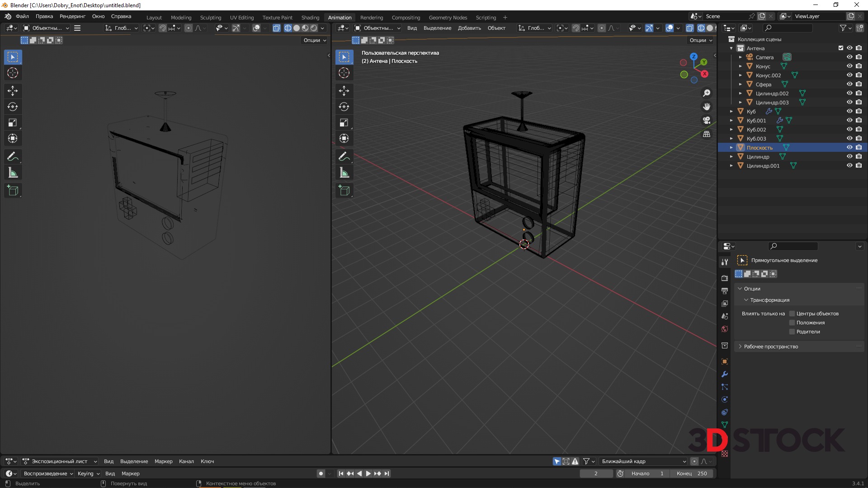Open the Ближайший кадр dropdown
868x488 pixels.
[643, 461]
